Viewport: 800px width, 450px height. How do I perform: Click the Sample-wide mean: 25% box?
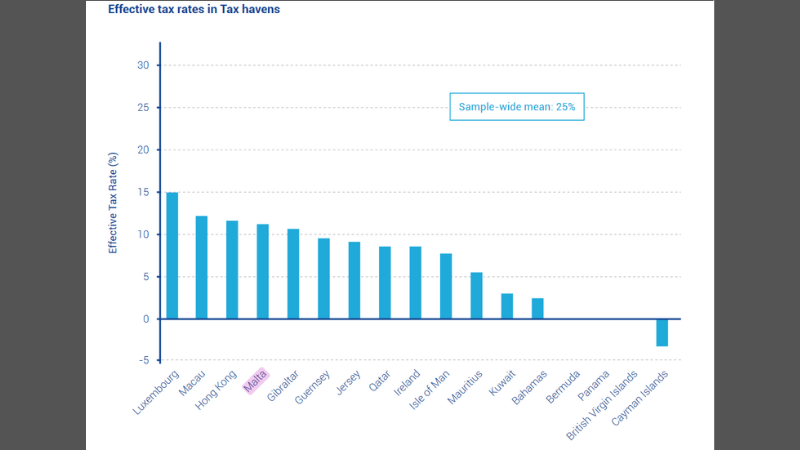tap(516, 106)
